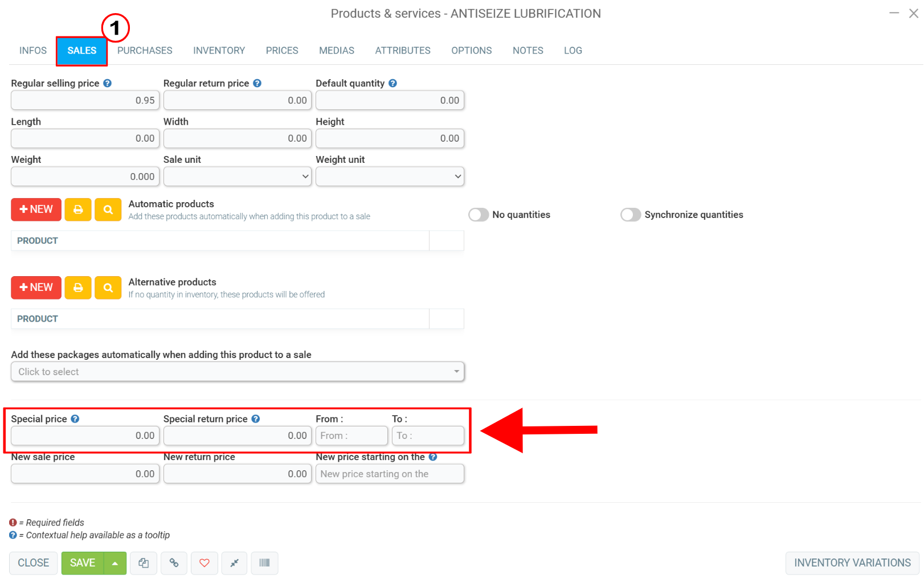Click the barcode icon button

click(264, 563)
